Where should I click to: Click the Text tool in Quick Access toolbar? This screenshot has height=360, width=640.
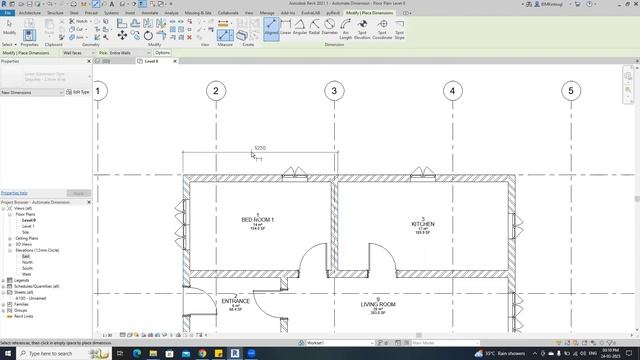pos(111,4)
